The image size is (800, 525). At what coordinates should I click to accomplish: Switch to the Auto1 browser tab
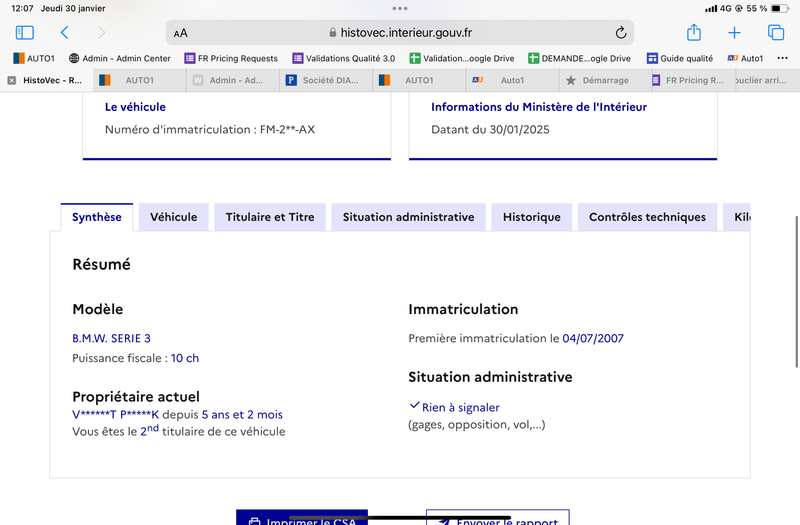click(512, 80)
